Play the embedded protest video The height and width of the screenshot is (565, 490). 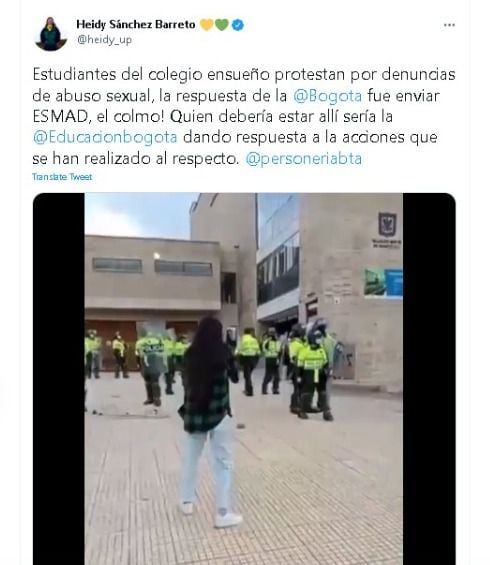[x=244, y=379]
